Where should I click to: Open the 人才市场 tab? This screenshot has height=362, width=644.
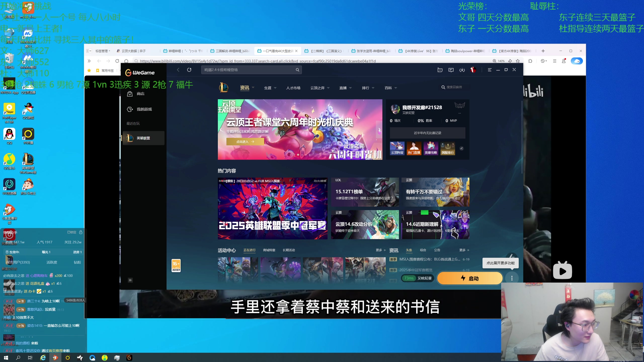point(293,88)
